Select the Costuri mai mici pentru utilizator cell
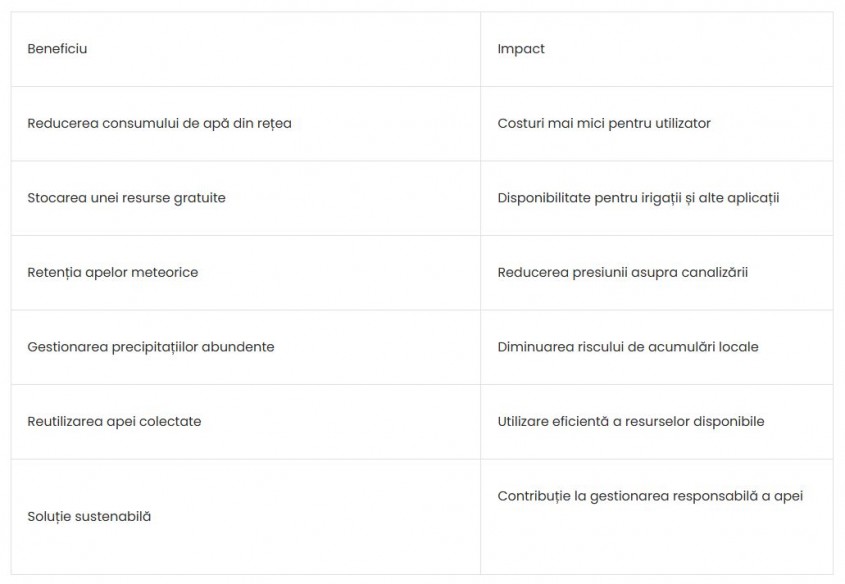Viewport: 845px width, 584px height. click(x=656, y=123)
